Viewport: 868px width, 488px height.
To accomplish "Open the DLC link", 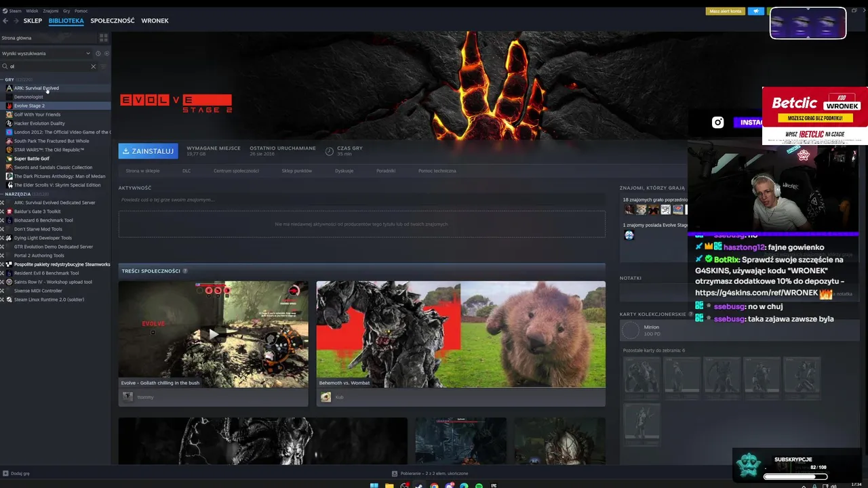I will 186,171.
